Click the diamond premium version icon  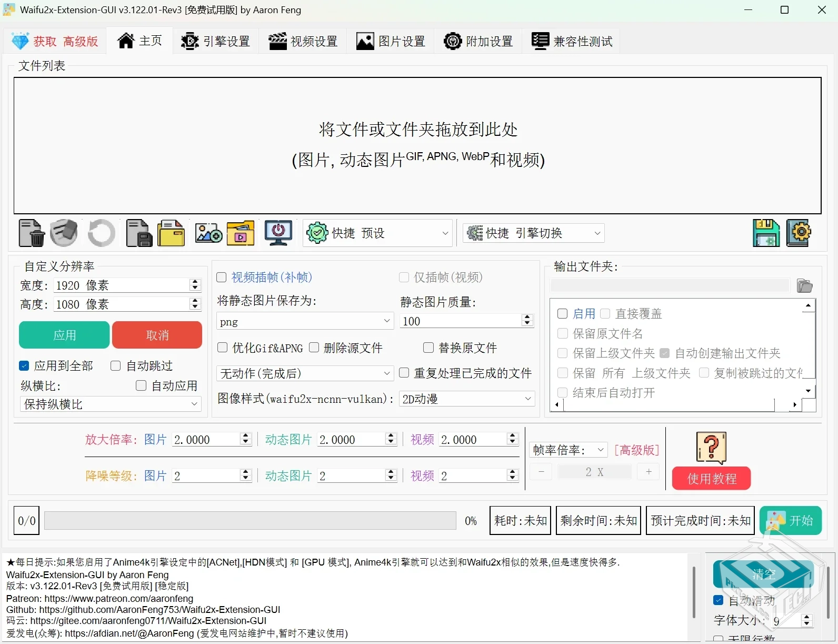point(20,41)
